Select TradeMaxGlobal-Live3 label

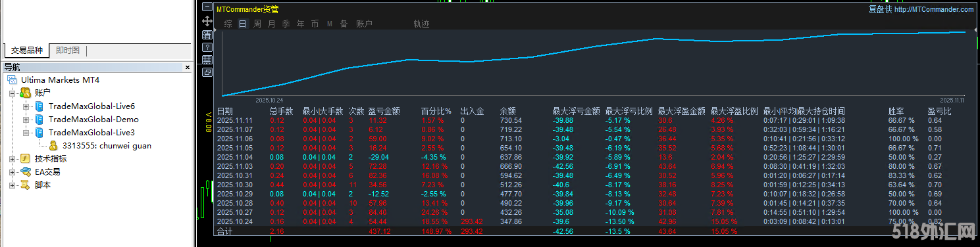[91, 133]
